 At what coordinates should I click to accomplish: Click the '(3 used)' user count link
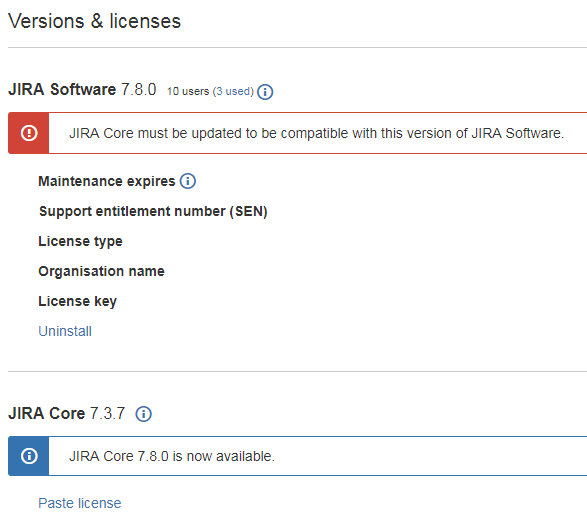233,91
